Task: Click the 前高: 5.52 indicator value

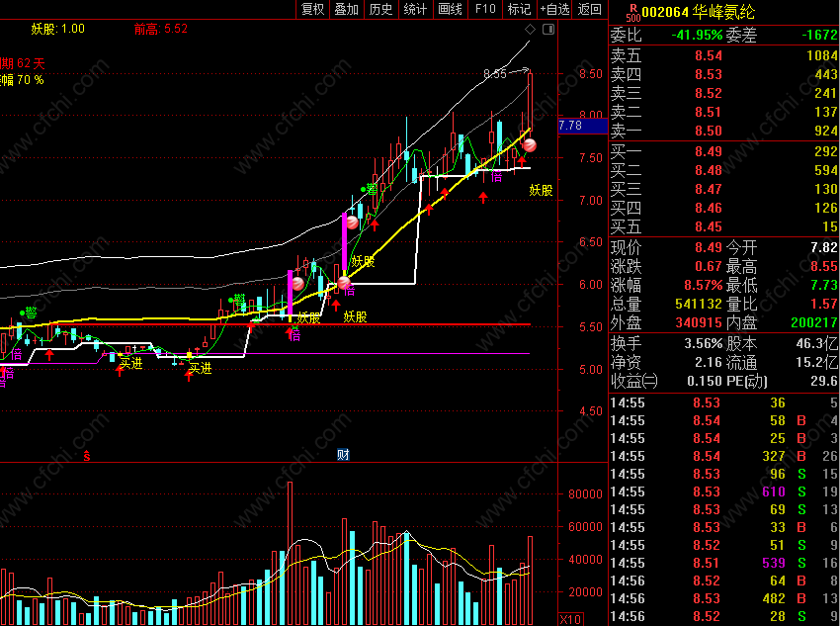Action: pos(161,29)
